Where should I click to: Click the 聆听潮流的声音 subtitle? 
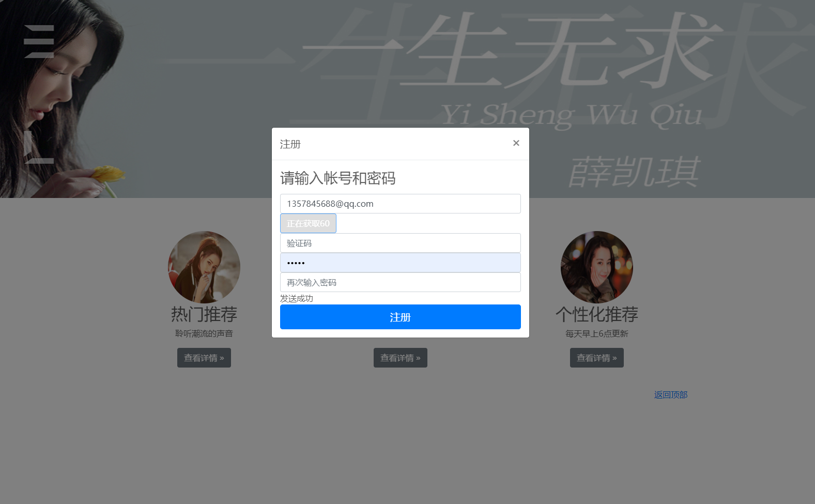[x=204, y=333]
